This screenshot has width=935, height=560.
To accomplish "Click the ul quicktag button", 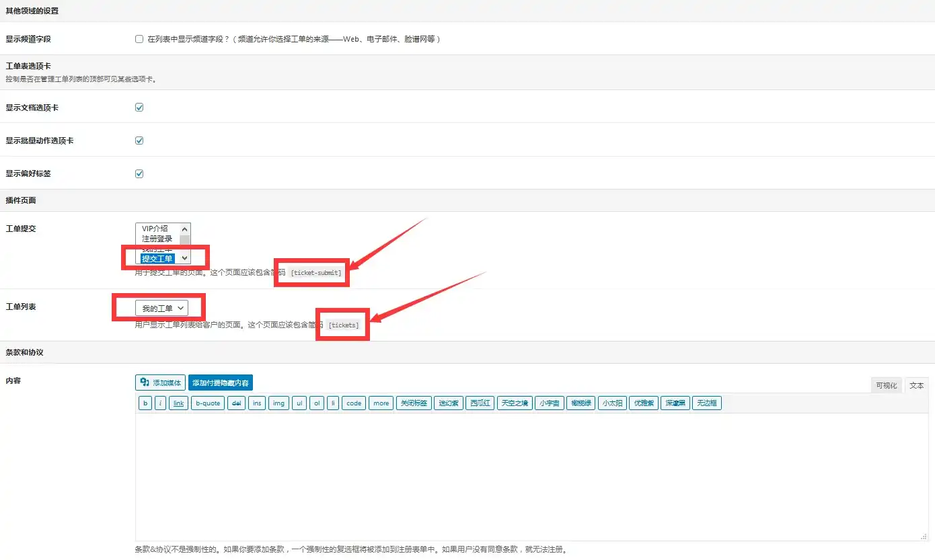I will coord(299,403).
